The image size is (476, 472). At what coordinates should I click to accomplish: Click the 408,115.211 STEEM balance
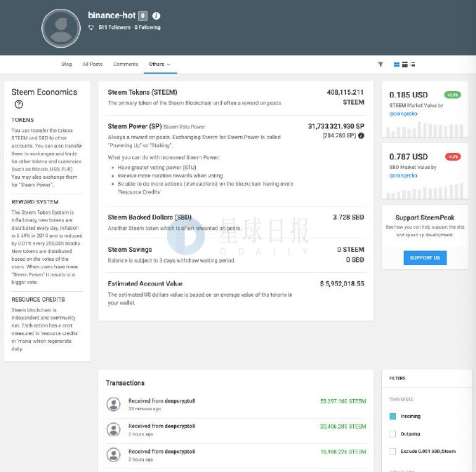345,97
